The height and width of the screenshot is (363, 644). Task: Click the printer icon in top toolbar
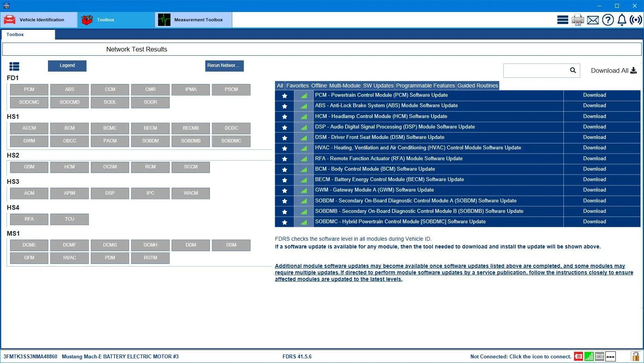[578, 20]
